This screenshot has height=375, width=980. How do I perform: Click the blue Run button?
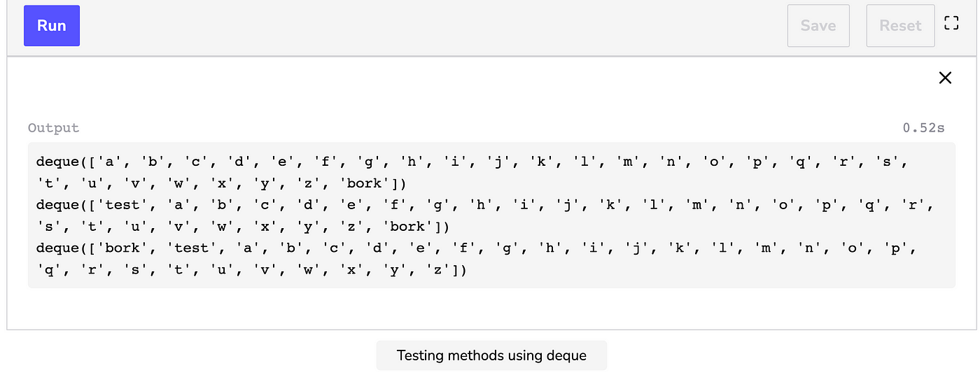click(x=52, y=26)
